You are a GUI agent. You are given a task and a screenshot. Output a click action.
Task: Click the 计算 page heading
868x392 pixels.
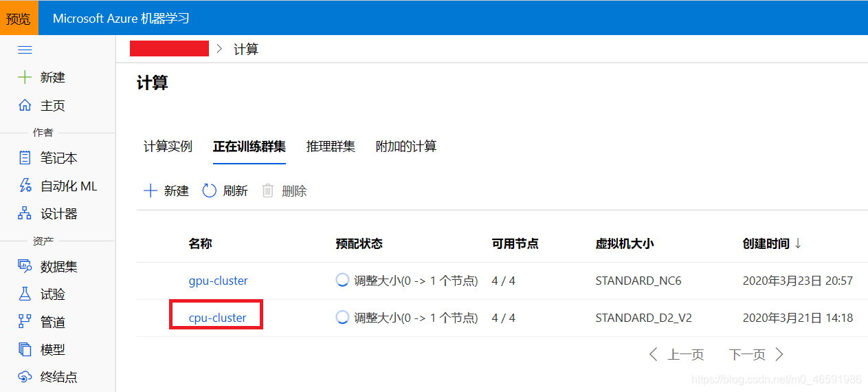click(153, 83)
